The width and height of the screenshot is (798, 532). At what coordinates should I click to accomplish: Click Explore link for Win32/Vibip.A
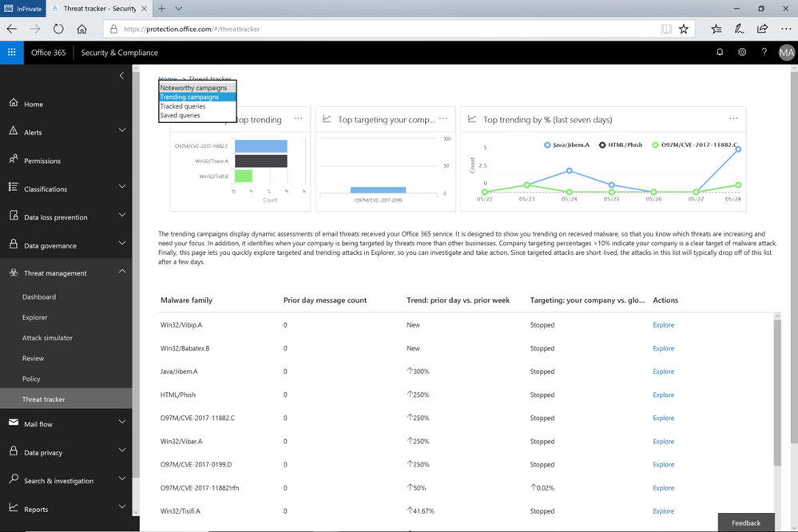pyautogui.click(x=663, y=325)
